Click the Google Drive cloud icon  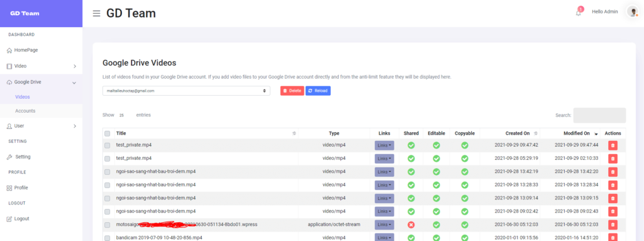(9, 82)
